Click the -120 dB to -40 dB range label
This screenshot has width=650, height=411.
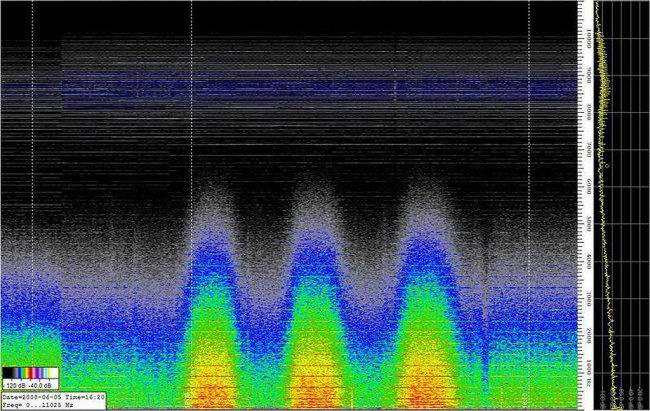click(31, 385)
